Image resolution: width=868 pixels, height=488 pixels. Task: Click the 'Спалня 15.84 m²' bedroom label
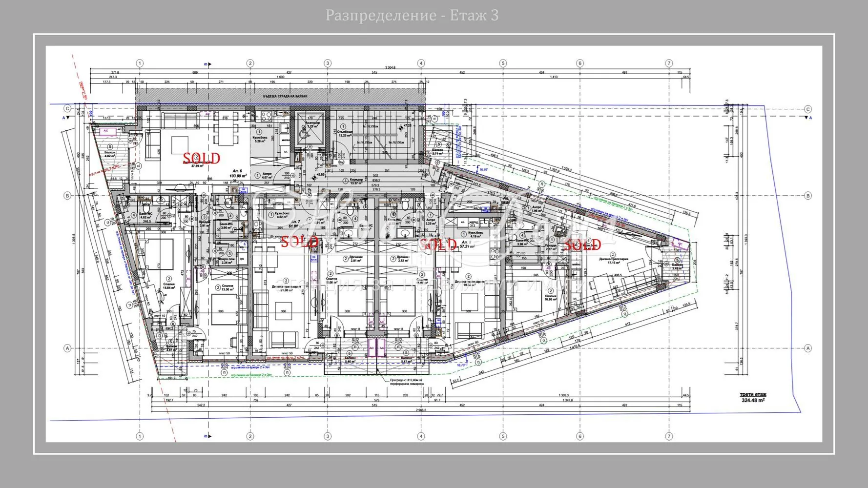tap(168, 286)
